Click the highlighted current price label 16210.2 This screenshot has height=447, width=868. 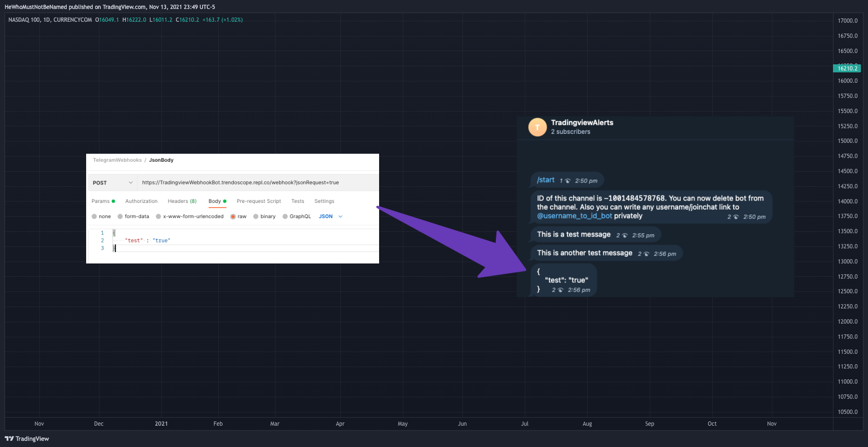click(847, 69)
